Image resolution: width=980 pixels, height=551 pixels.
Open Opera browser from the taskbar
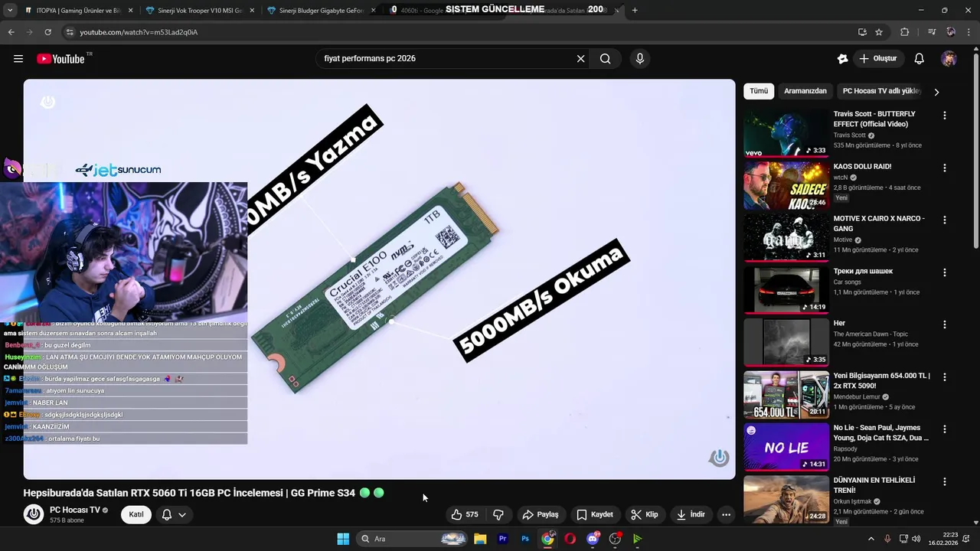(570, 539)
